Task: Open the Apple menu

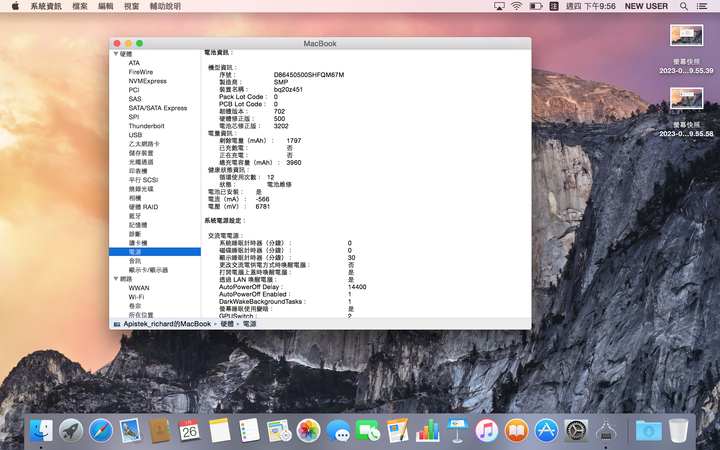Action: coord(15,6)
